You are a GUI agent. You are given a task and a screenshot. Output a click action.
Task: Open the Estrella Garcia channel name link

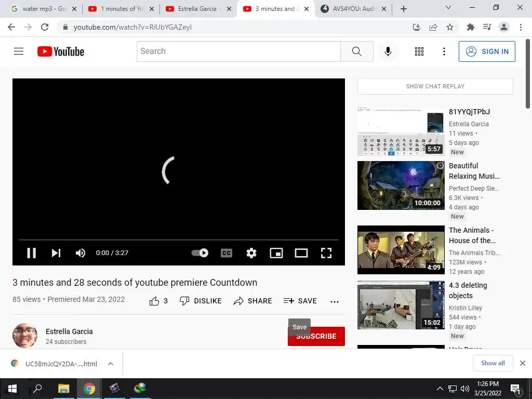click(69, 331)
